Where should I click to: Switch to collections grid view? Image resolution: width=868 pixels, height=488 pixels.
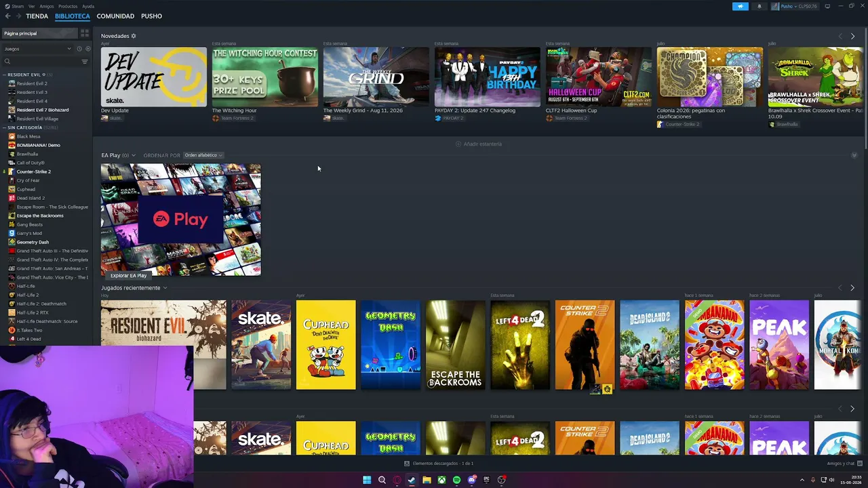85,33
